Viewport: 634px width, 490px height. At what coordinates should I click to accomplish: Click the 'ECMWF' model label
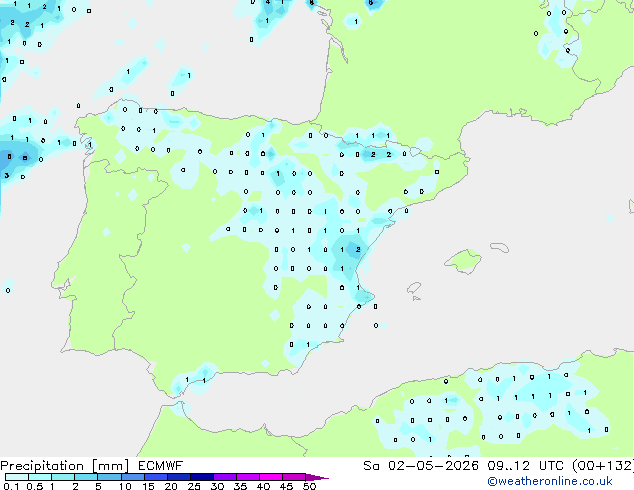coord(161,466)
